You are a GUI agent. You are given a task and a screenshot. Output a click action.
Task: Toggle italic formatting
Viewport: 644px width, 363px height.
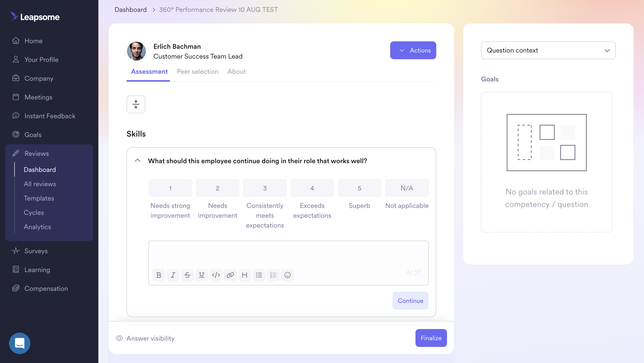pyautogui.click(x=173, y=275)
